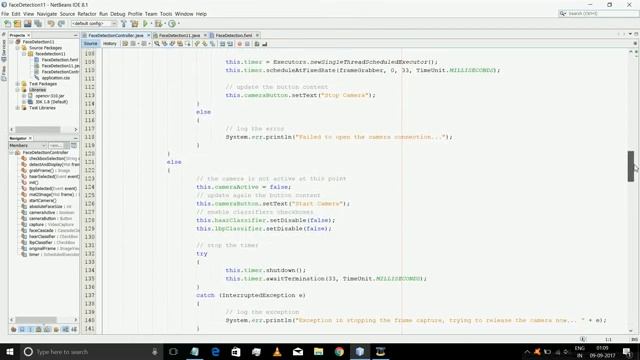Click the Shift Line Left icon
This screenshot has height=360, width=640.
(x=222, y=44)
